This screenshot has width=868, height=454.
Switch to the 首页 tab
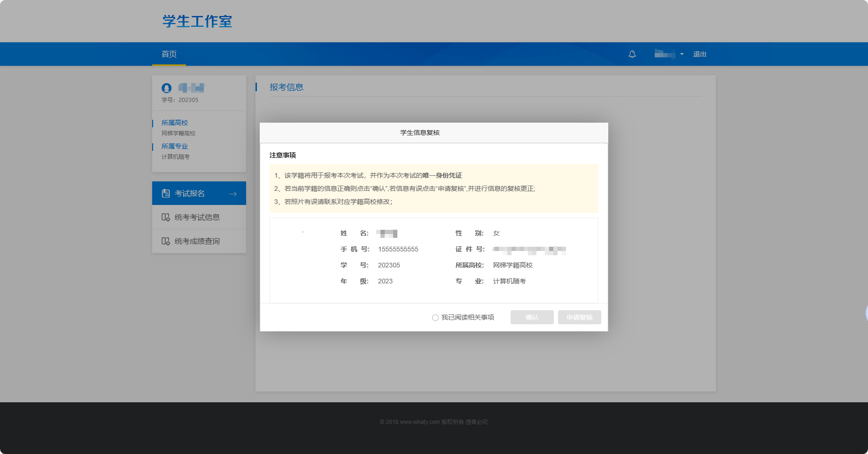coord(169,54)
